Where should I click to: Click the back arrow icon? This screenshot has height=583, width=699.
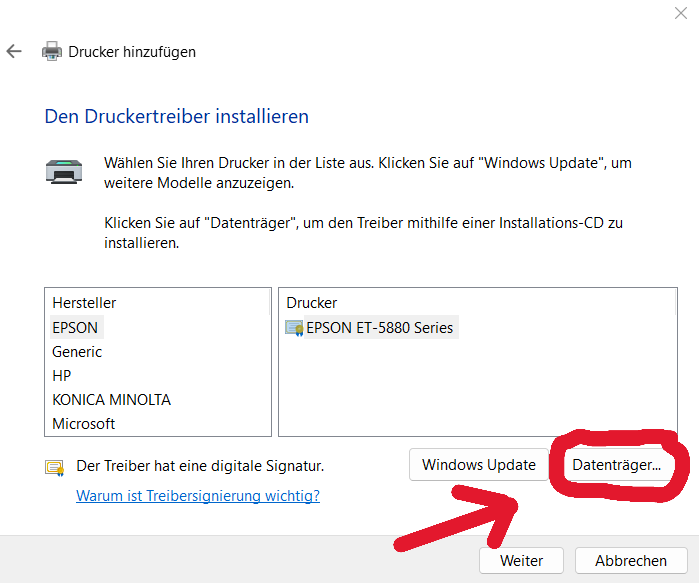coord(14,51)
